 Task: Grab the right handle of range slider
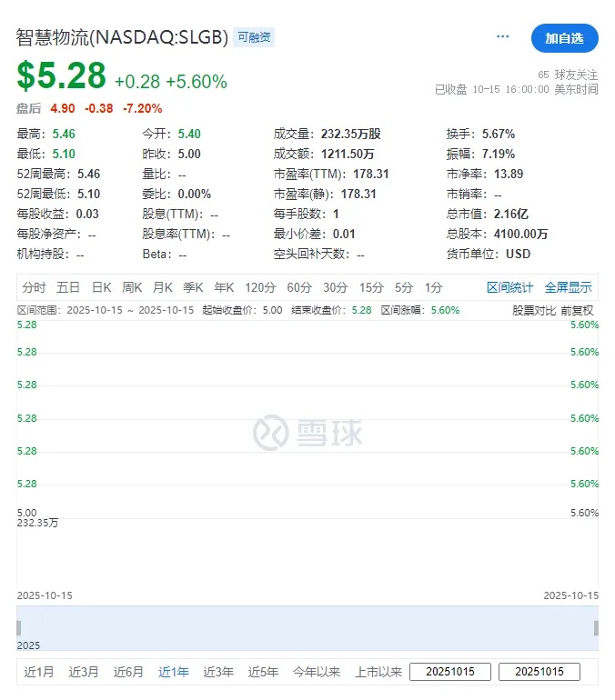tap(596, 628)
